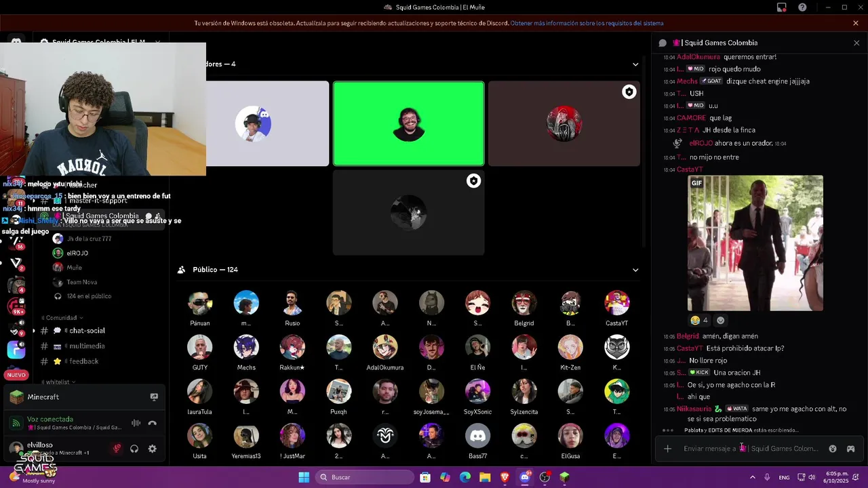Focus the Enviar mensaje input field
The image size is (868, 488).
(x=751, y=449)
